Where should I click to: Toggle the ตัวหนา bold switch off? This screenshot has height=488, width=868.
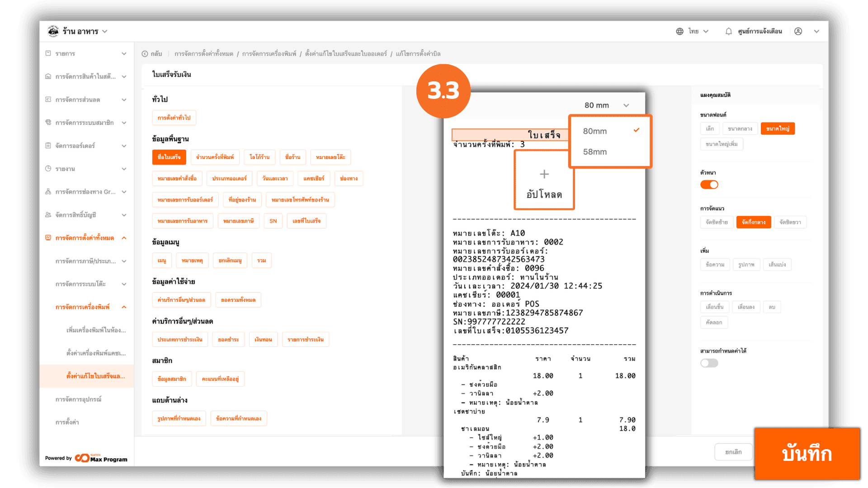coord(709,184)
